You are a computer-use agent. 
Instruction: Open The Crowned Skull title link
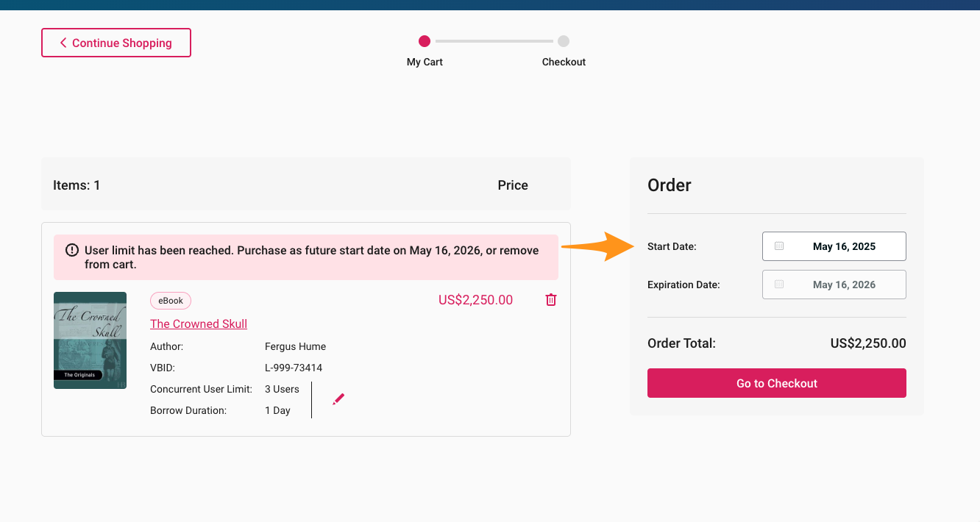pos(199,323)
